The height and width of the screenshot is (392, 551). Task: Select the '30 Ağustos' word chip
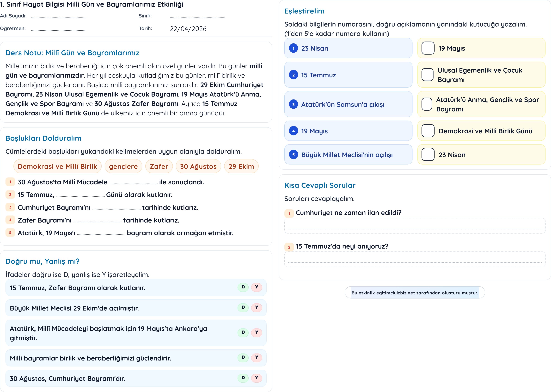tap(198, 166)
